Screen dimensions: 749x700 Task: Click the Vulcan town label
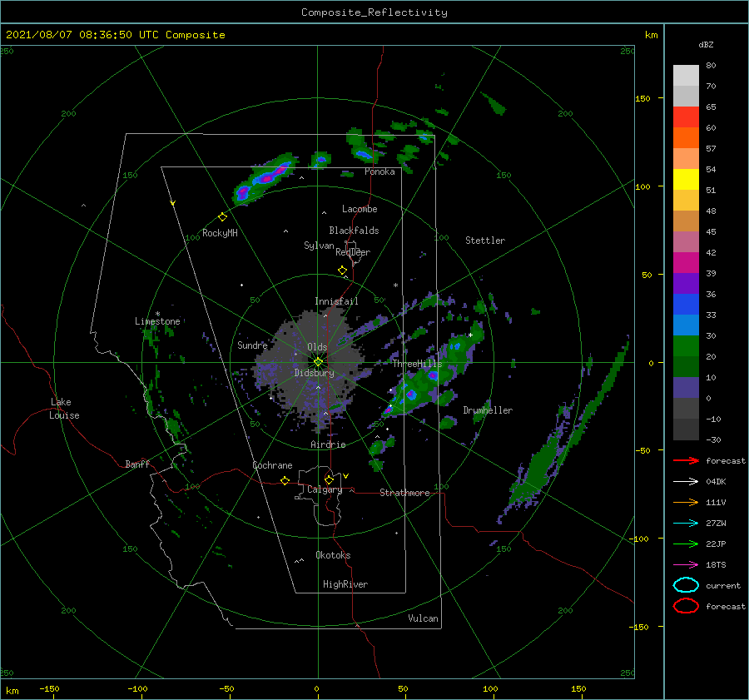point(423,618)
